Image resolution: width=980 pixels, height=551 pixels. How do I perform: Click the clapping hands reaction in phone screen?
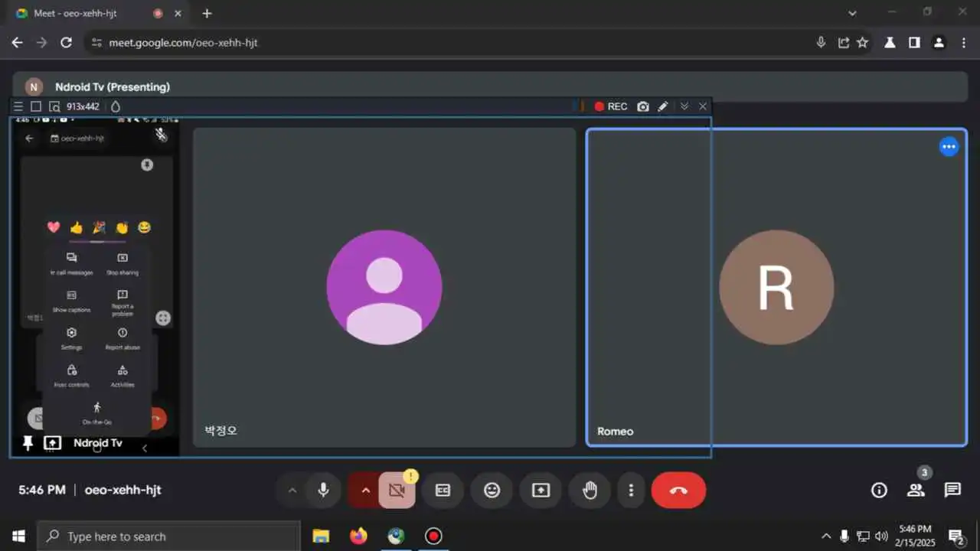point(121,227)
